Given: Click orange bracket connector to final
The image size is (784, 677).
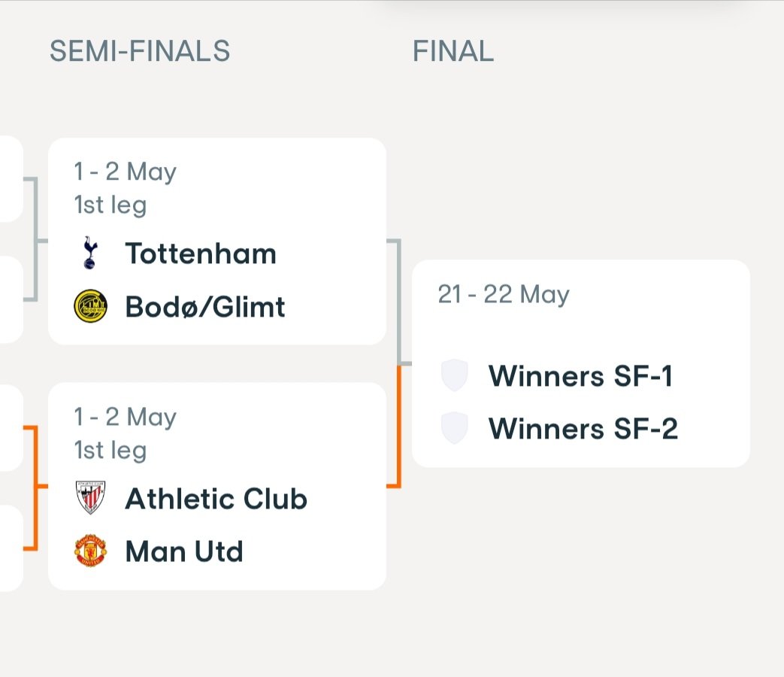Looking at the screenshot, I should (399, 427).
